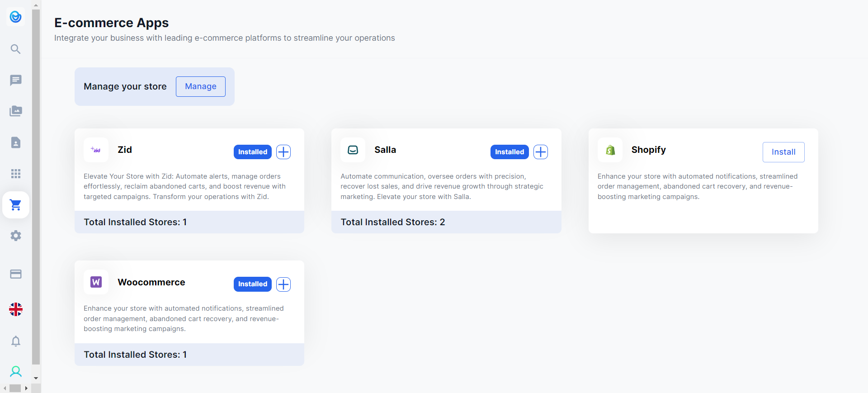Open the chat messages sidebar icon

click(x=16, y=80)
